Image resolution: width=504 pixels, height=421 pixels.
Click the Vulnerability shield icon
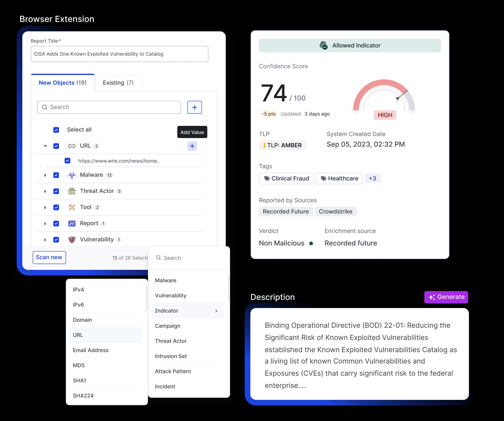point(72,239)
